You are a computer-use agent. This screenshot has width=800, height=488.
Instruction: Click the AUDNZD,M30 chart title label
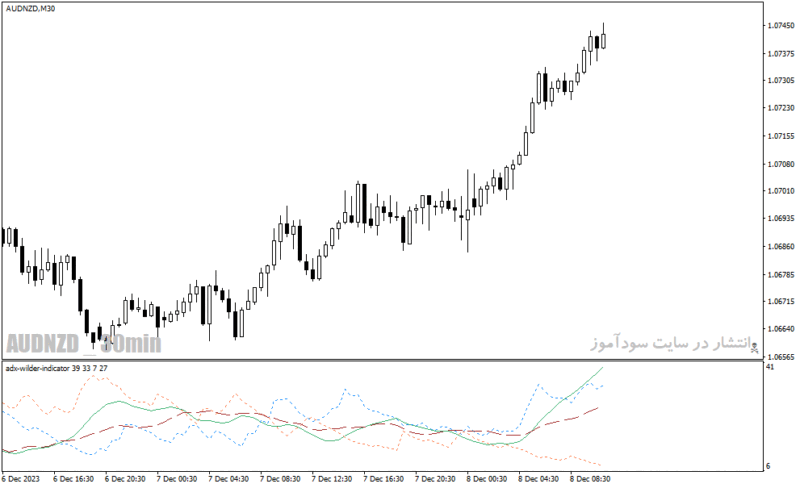[x=31, y=9]
